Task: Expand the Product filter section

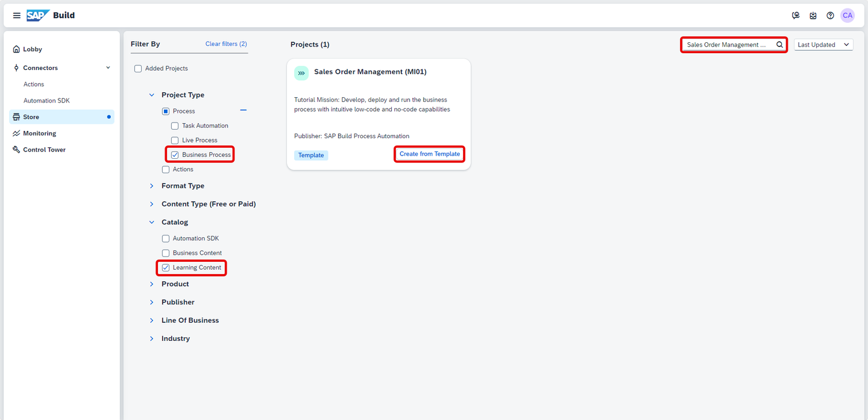Action: [152, 284]
